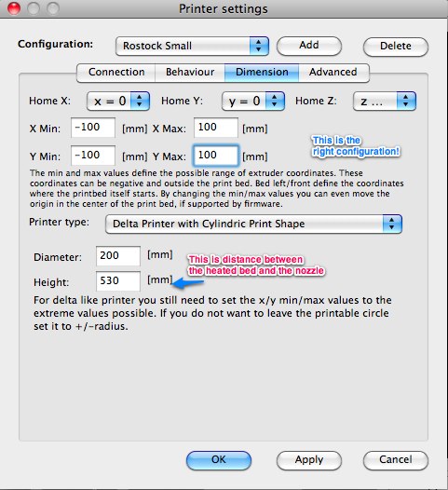448x490 pixels.
Task: Cancel the printer settings dialog
Action: point(396,460)
